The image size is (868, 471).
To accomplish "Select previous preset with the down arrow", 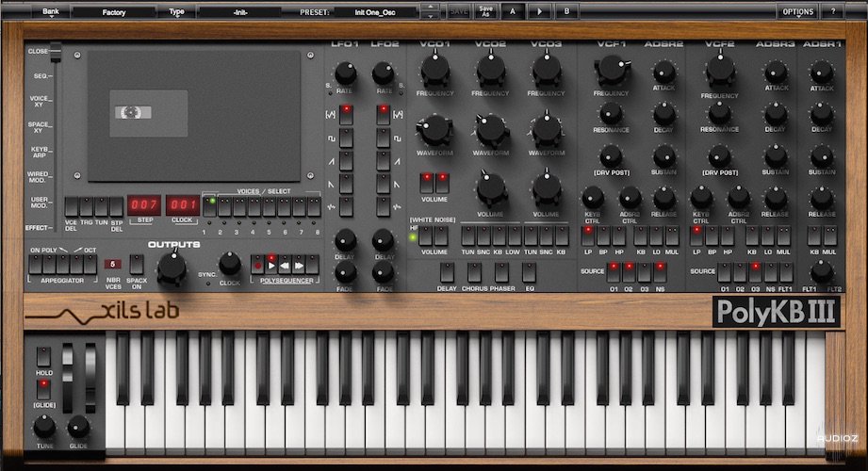I will coord(430,16).
